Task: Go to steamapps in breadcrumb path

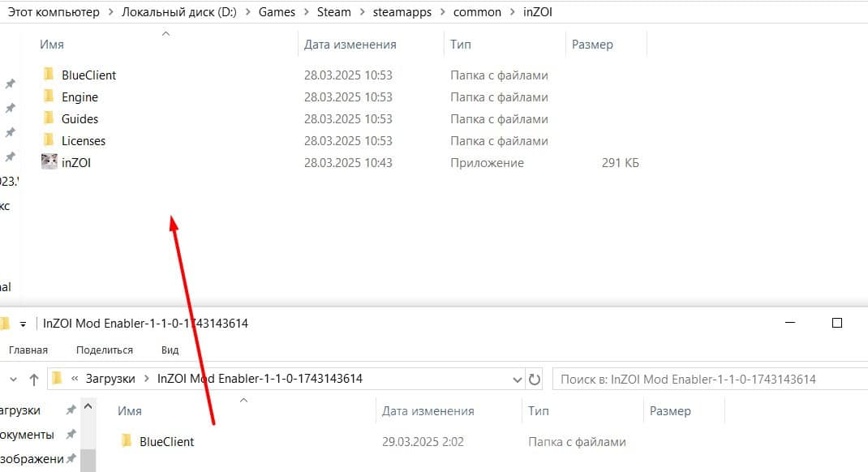Action: (402, 12)
